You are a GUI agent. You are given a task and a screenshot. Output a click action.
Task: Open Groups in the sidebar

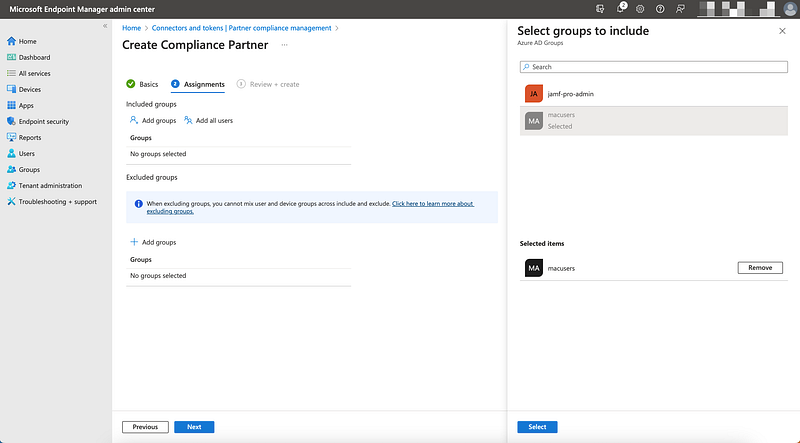pos(23,169)
